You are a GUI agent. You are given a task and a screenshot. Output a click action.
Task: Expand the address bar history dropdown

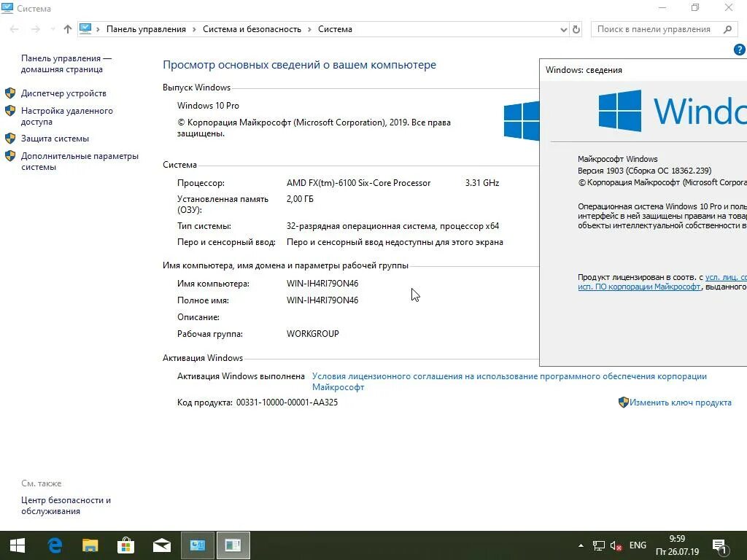(564, 29)
